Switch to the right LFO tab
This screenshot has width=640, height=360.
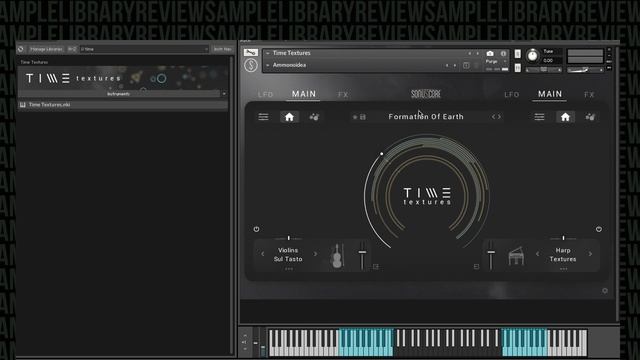point(511,95)
